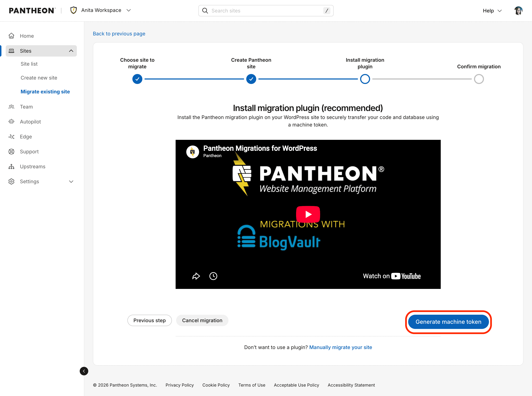The height and width of the screenshot is (396, 532).
Task: Open the Terms of Use link
Action: pos(252,385)
